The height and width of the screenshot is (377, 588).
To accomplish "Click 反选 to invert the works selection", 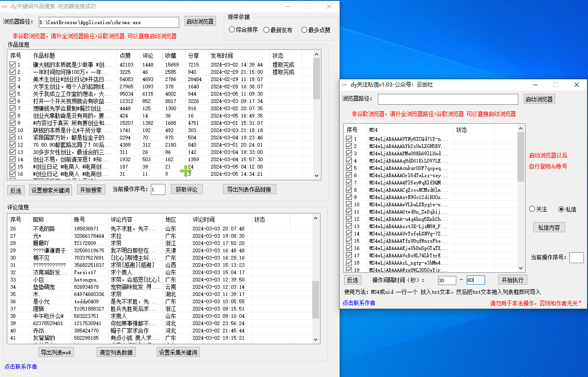I will click(15, 189).
